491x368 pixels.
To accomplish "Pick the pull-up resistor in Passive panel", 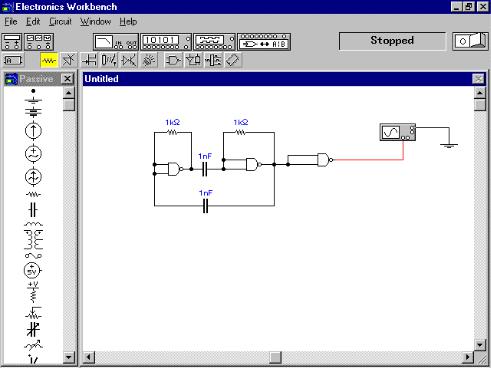I will (x=33, y=291).
